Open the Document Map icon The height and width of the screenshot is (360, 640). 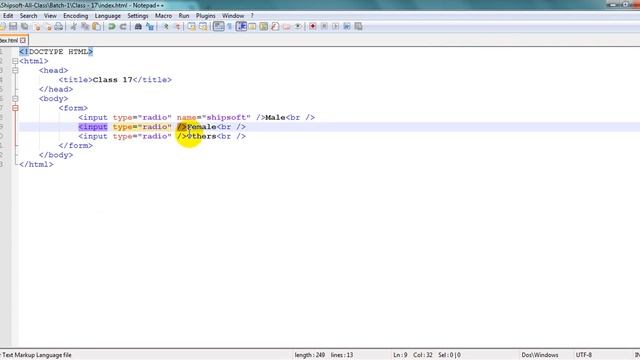pos(263,27)
